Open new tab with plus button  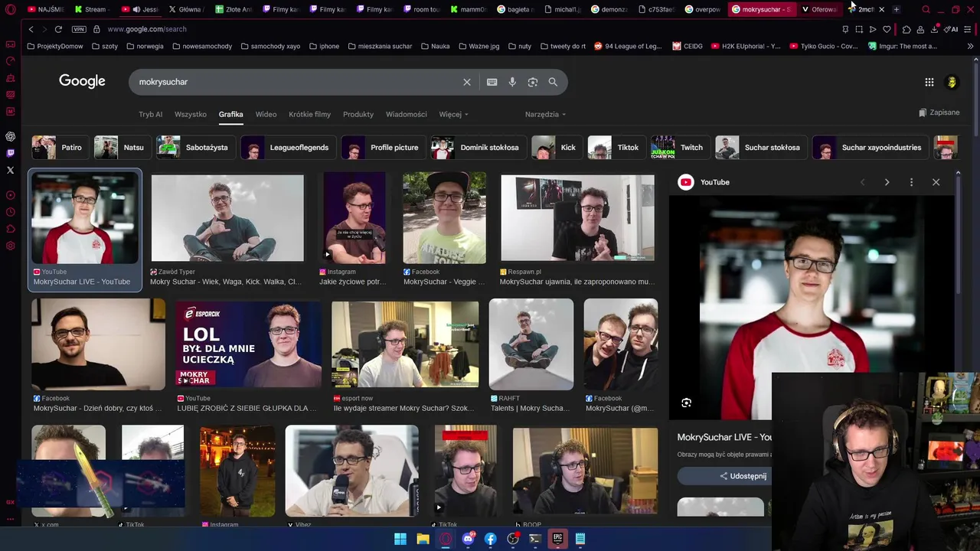(x=897, y=9)
